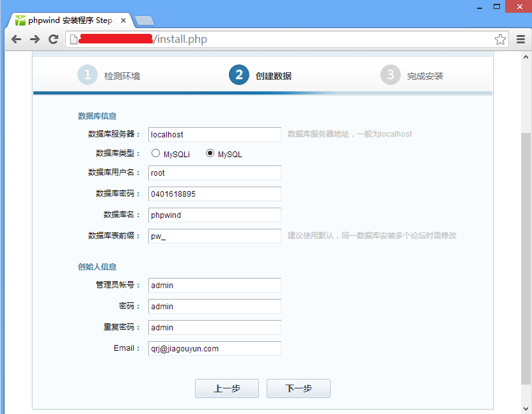Bookmark this page with the star icon

[x=500, y=40]
